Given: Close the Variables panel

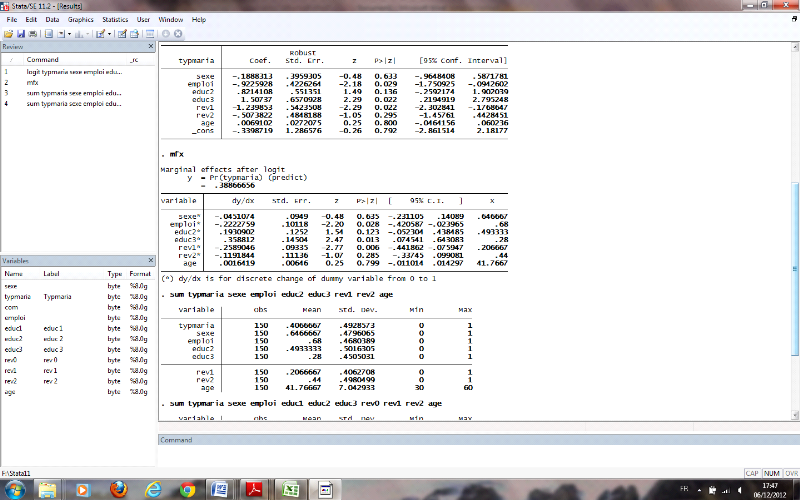Looking at the screenshot, I should 151,259.
